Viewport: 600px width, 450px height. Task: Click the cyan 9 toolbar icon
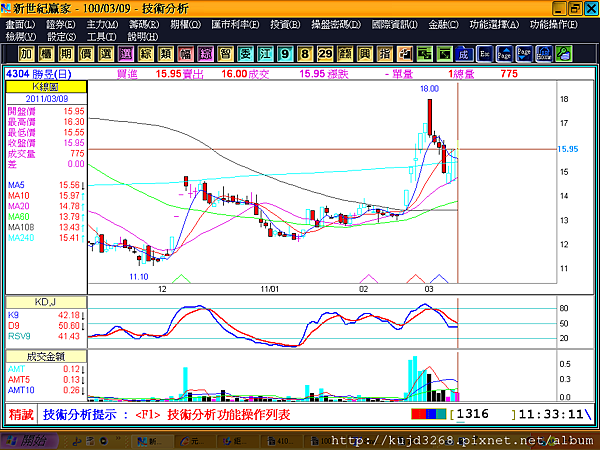coord(285,54)
